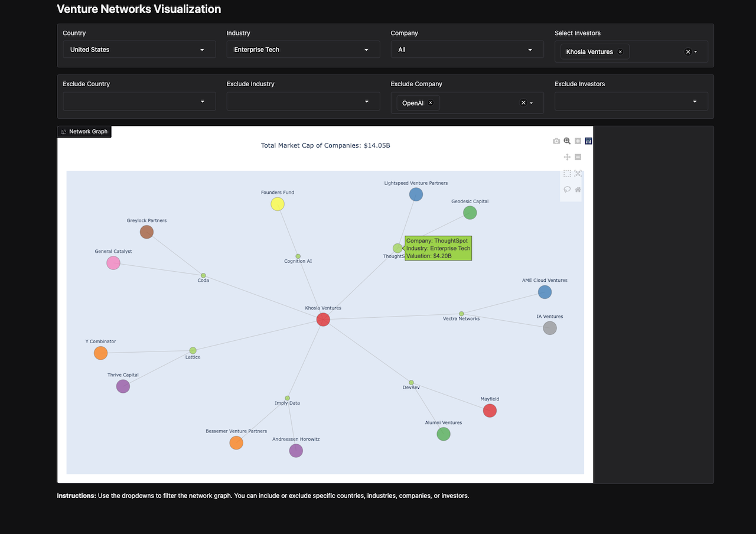Click the DevRev company node

(411, 383)
